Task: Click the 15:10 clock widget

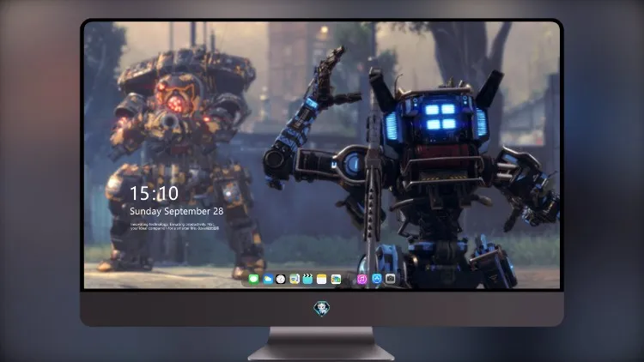Action: (154, 193)
